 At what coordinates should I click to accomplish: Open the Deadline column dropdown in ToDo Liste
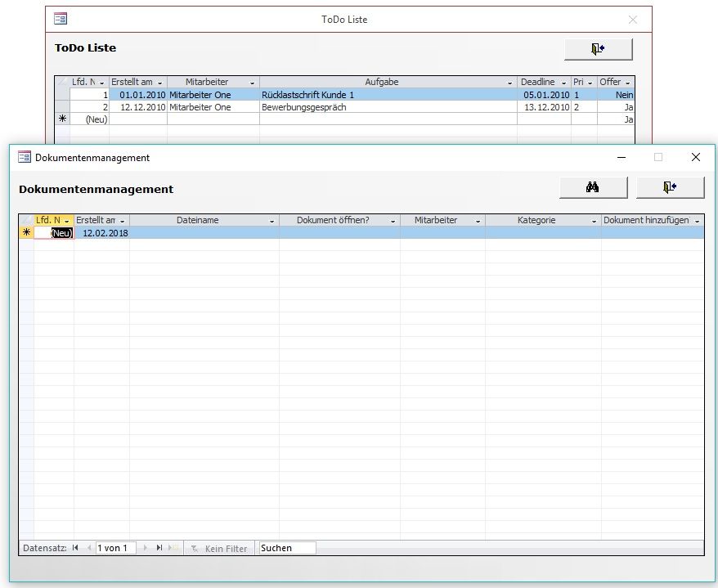point(564,83)
